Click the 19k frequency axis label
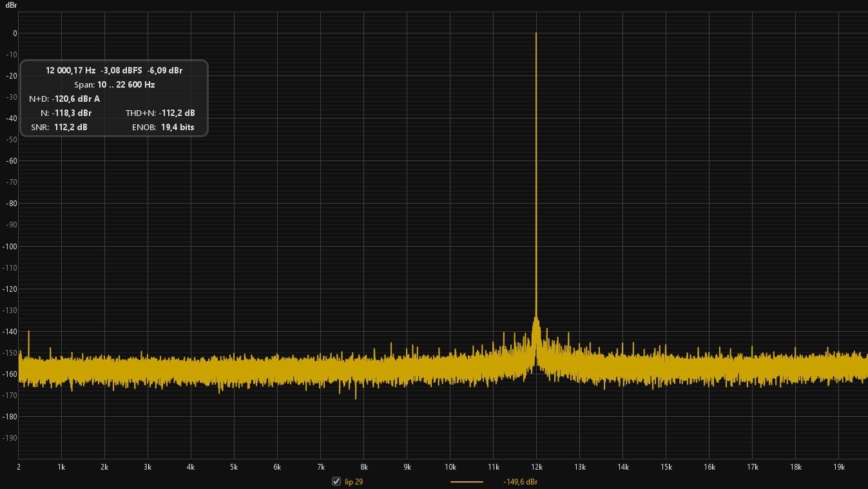868x489 pixels. [x=838, y=466]
